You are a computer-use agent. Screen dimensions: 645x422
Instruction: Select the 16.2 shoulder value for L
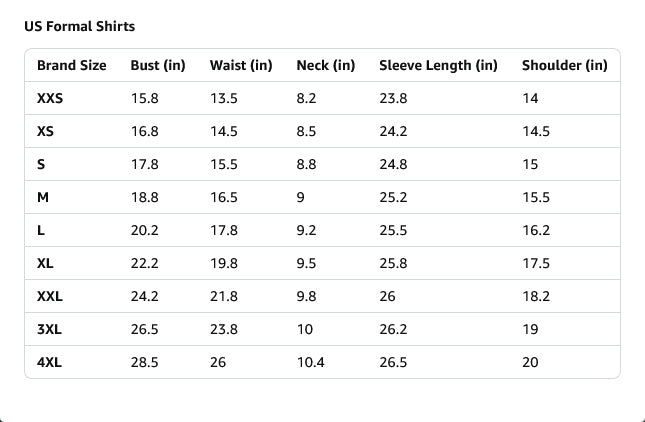pos(536,230)
